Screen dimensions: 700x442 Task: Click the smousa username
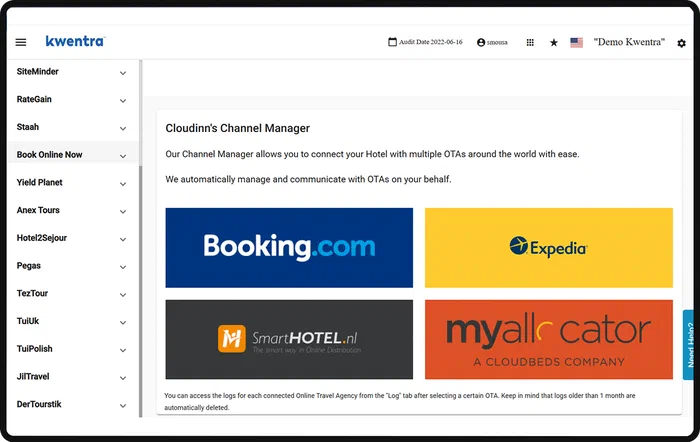pos(497,42)
